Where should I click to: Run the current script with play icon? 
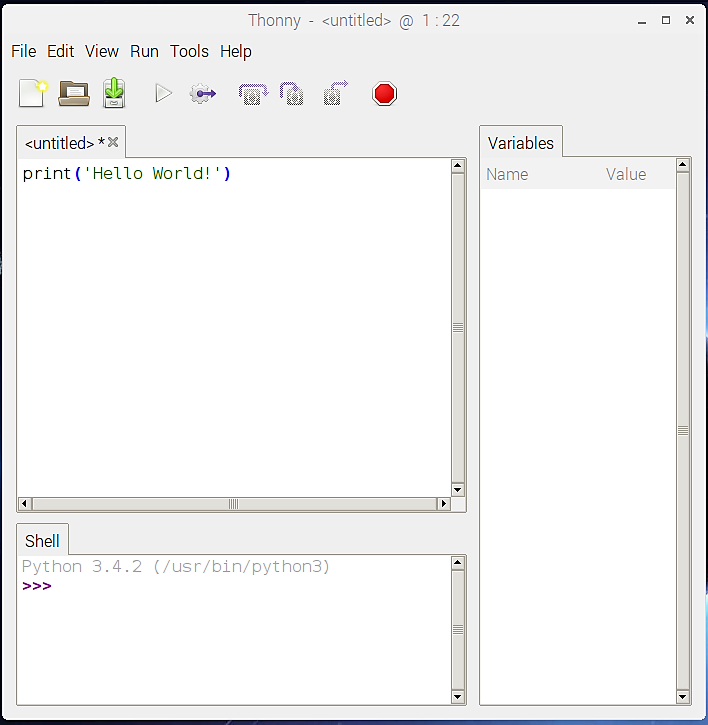click(163, 93)
